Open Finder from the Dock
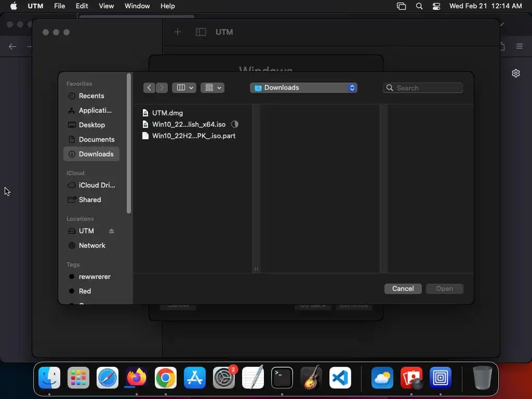The height and width of the screenshot is (399, 532). [49, 378]
